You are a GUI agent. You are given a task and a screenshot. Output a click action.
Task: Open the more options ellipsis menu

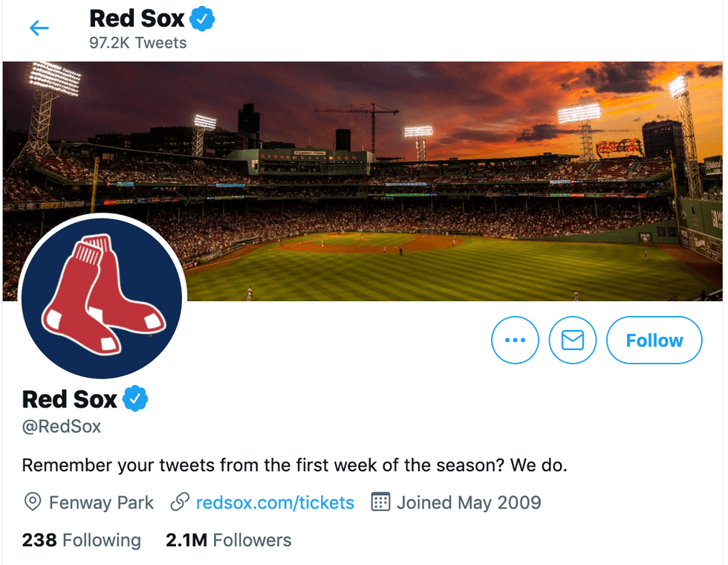pos(515,340)
